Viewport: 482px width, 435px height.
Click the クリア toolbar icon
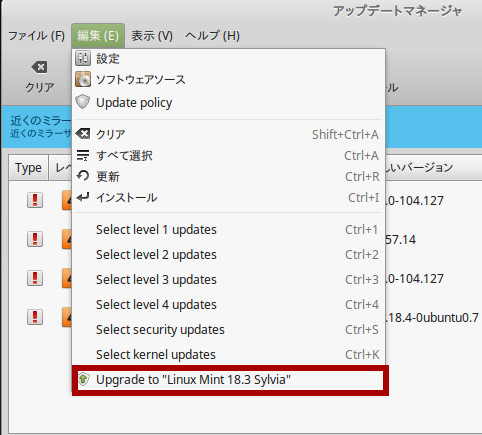point(40,67)
